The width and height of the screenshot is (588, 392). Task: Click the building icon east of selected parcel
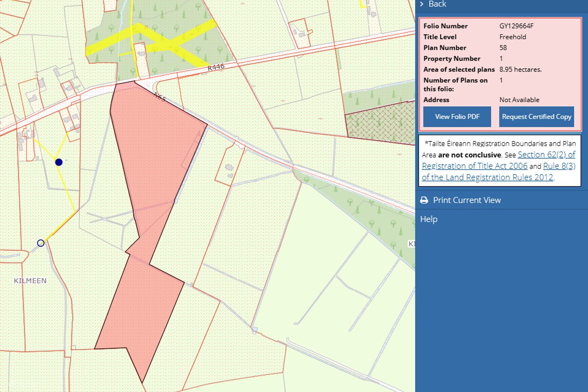coord(229,167)
